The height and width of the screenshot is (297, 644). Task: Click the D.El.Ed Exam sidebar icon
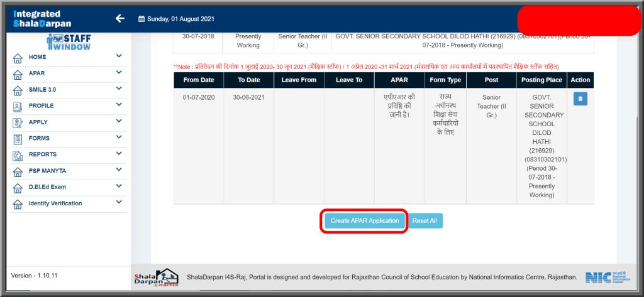click(x=18, y=188)
